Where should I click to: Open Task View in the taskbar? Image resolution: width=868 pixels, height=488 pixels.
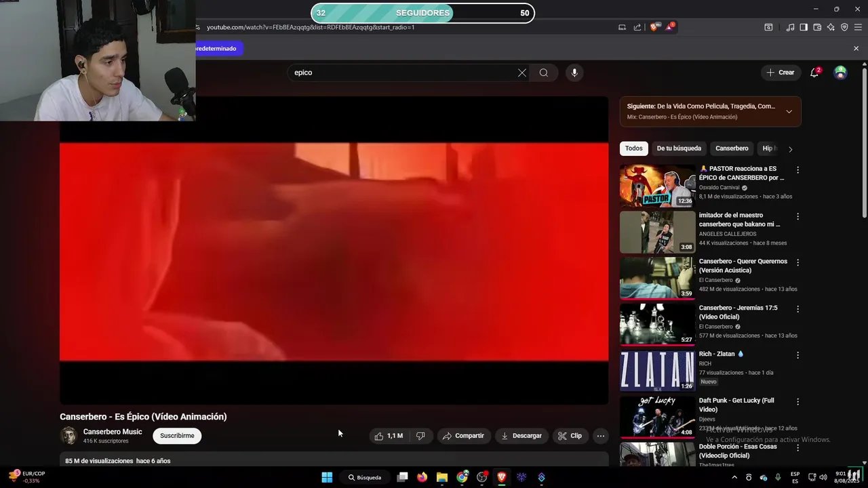coord(402,477)
